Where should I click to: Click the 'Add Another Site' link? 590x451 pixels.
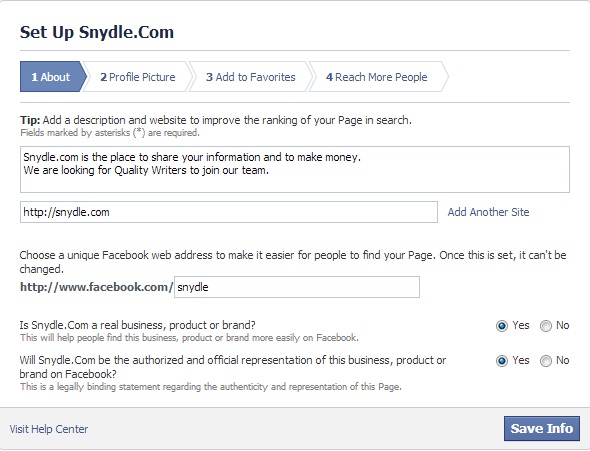(x=488, y=212)
